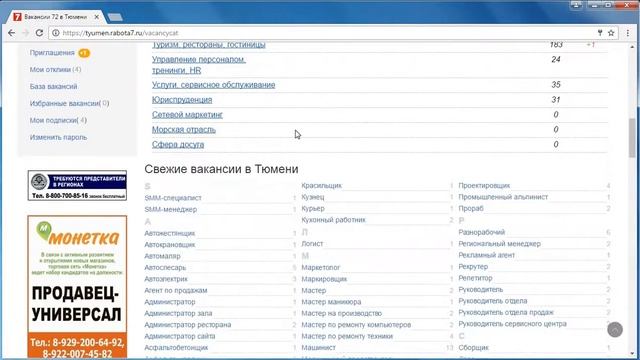Screen dimensions: 640x360
Task: Open База вакансий sidebar link
Action: point(53,87)
